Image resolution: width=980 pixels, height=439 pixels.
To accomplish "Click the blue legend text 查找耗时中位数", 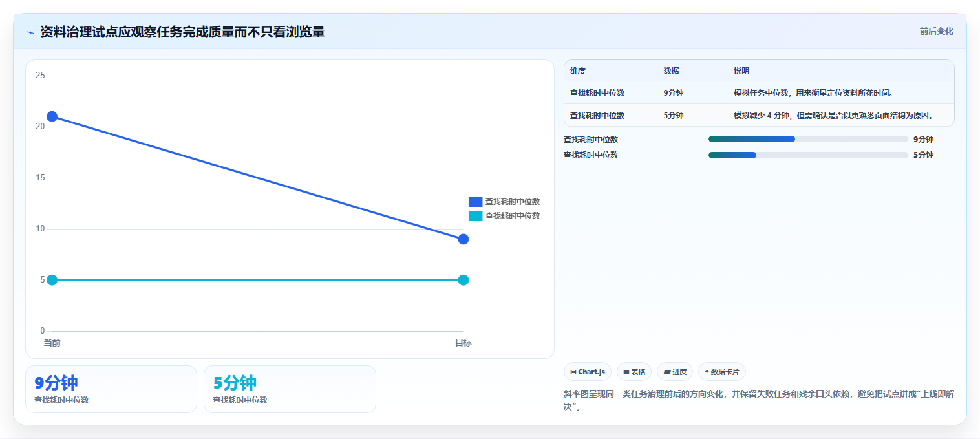I will 513,202.
